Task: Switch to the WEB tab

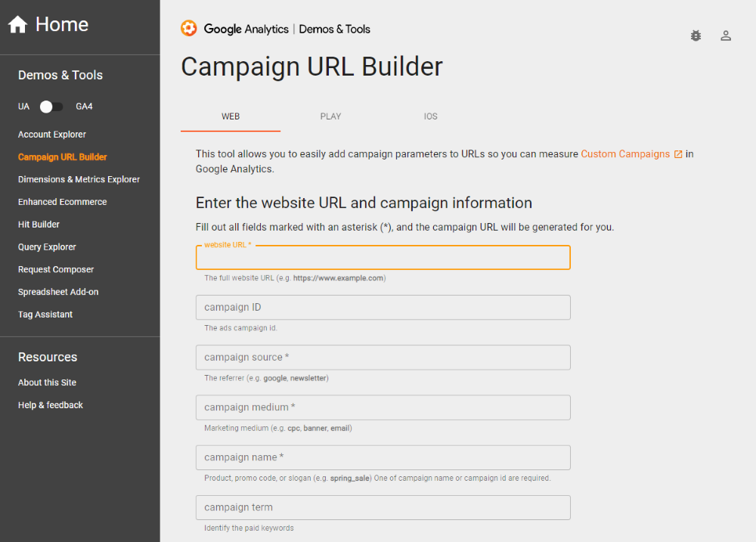Action: coord(231,116)
